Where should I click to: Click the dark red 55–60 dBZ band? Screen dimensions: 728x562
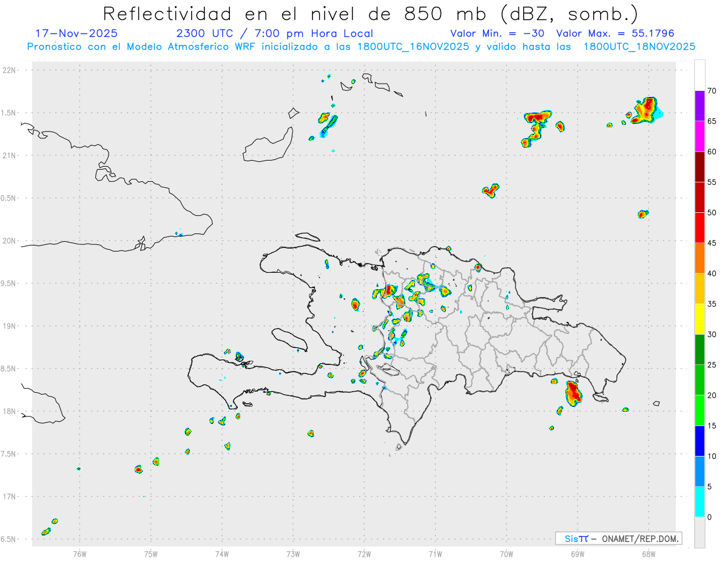699,167
